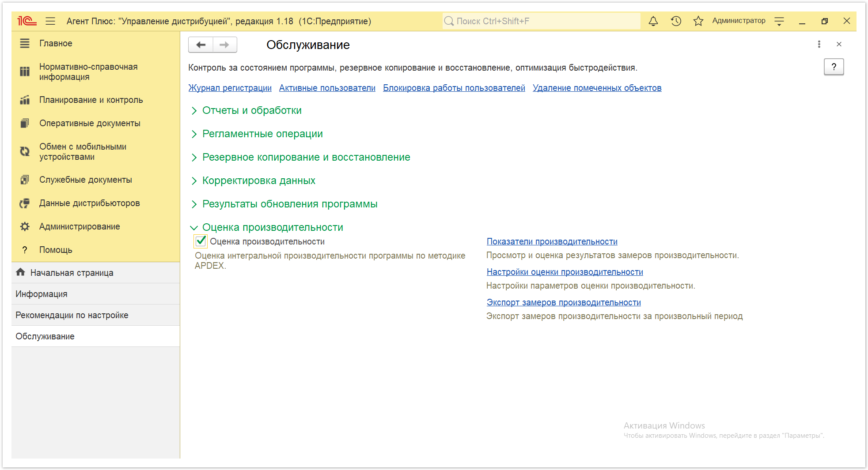868x470 pixels.
Task: Click the Помощь question mark icon
Action: [x=25, y=250]
